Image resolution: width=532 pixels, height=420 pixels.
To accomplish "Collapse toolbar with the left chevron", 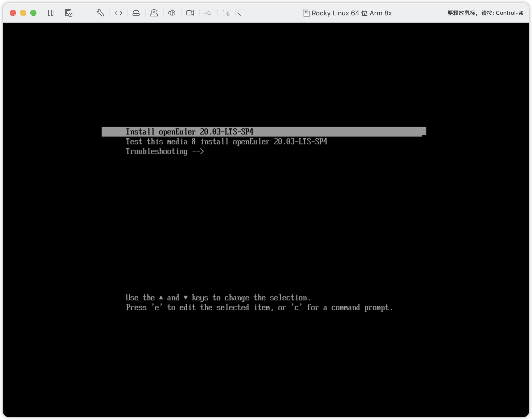I will 239,13.
